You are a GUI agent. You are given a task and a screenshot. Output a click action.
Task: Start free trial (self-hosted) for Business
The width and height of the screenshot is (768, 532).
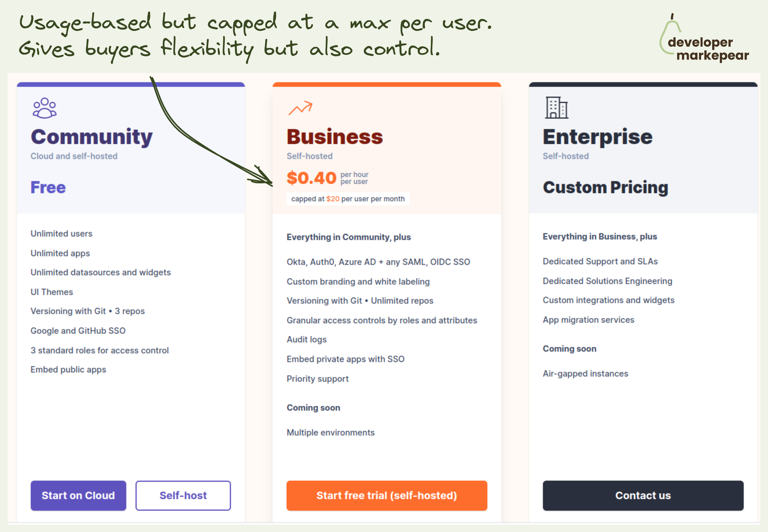pyautogui.click(x=387, y=495)
